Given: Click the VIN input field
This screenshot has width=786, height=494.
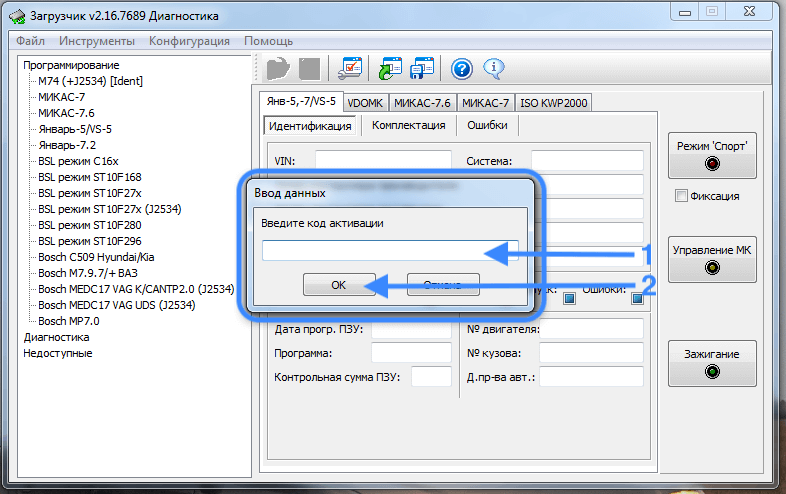Looking at the screenshot, I should point(383,160).
